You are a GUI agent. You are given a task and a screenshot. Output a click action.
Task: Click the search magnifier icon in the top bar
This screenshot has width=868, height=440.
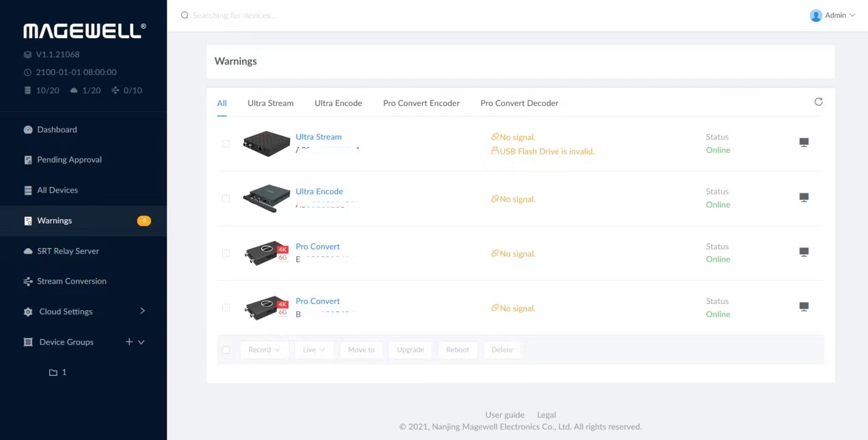pyautogui.click(x=185, y=15)
